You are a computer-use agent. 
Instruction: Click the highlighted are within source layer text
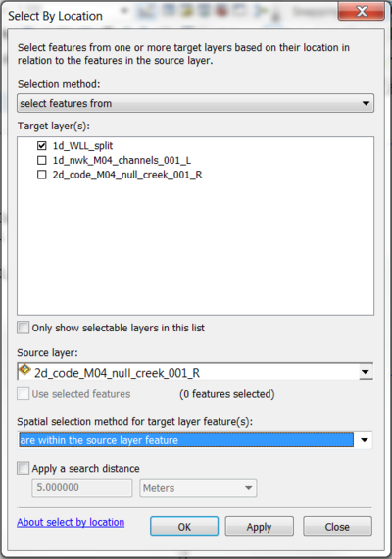click(x=99, y=440)
